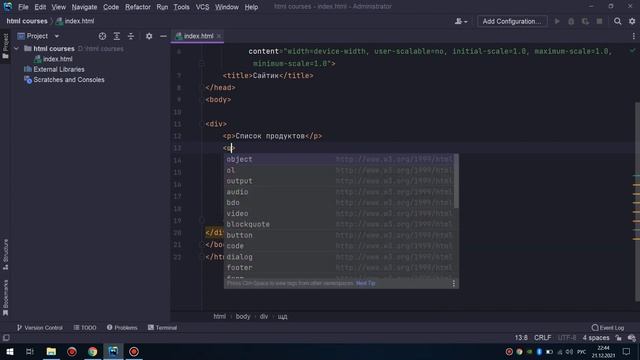The width and height of the screenshot is (640, 360).
Task: Choose video from autocomplete list
Action: click(x=339, y=213)
